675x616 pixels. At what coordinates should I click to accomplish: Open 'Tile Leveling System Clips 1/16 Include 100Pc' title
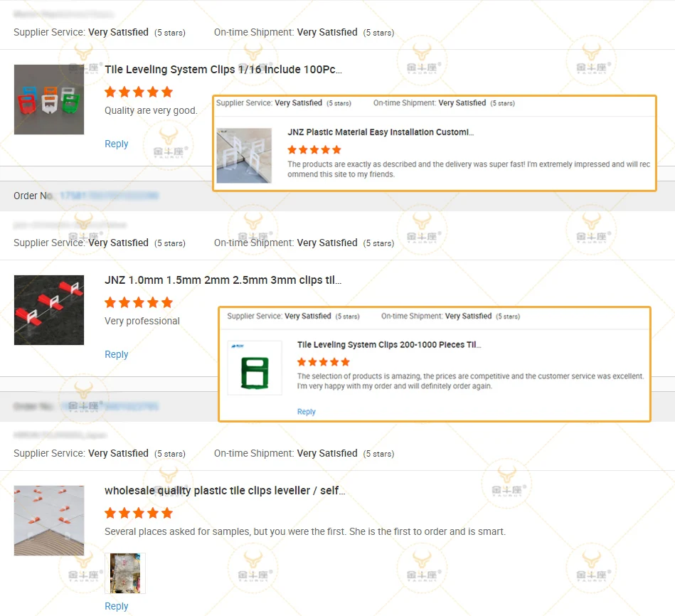[x=223, y=69]
